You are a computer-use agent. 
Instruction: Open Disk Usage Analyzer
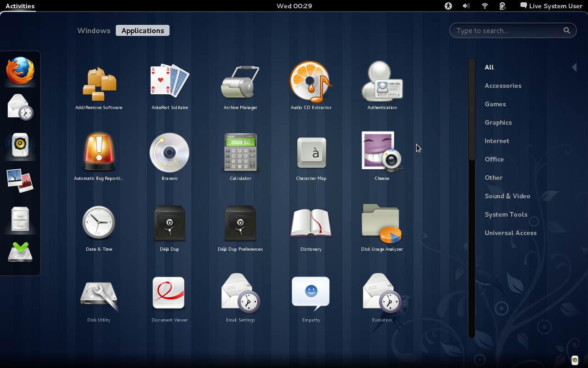pyautogui.click(x=381, y=223)
